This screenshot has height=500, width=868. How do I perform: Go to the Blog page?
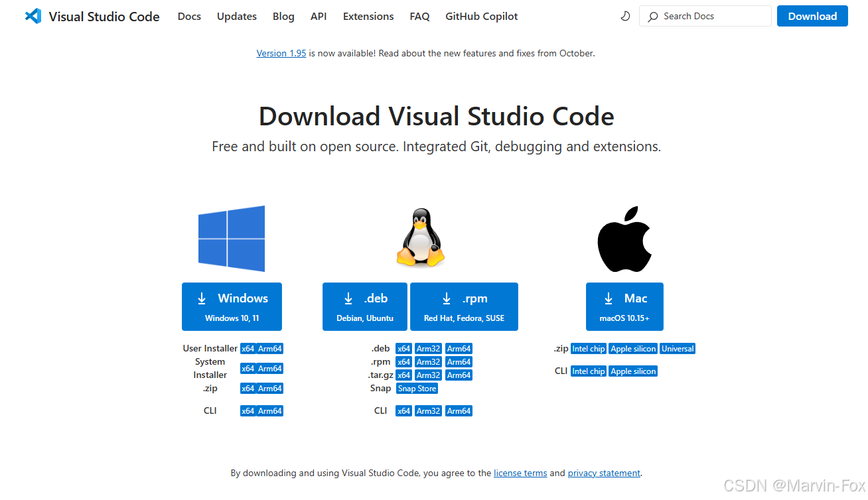(283, 16)
